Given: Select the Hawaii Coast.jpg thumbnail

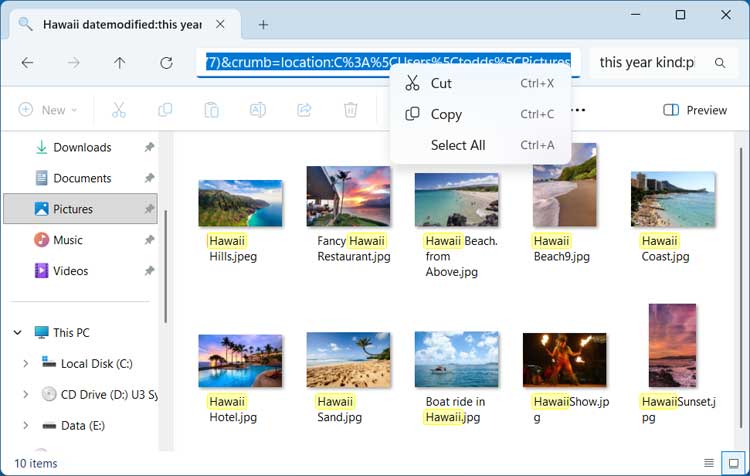Looking at the screenshot, I should (673, 199).
